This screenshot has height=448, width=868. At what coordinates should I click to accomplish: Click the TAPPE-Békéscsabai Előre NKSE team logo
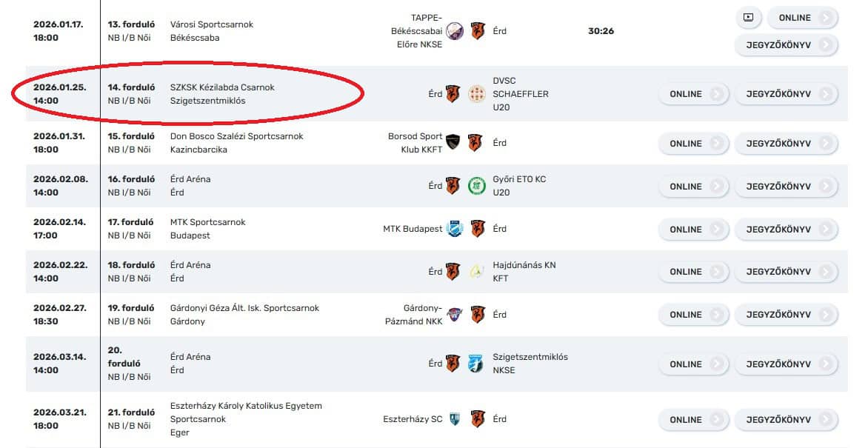point(455,31)
